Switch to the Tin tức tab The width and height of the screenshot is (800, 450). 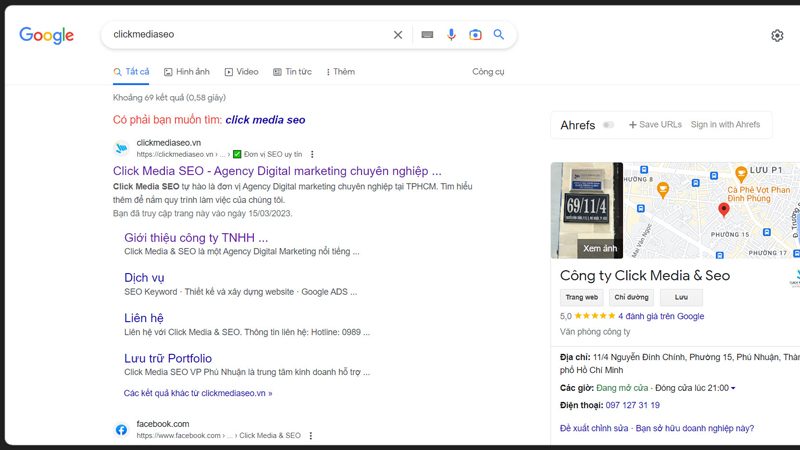point(292,72)
